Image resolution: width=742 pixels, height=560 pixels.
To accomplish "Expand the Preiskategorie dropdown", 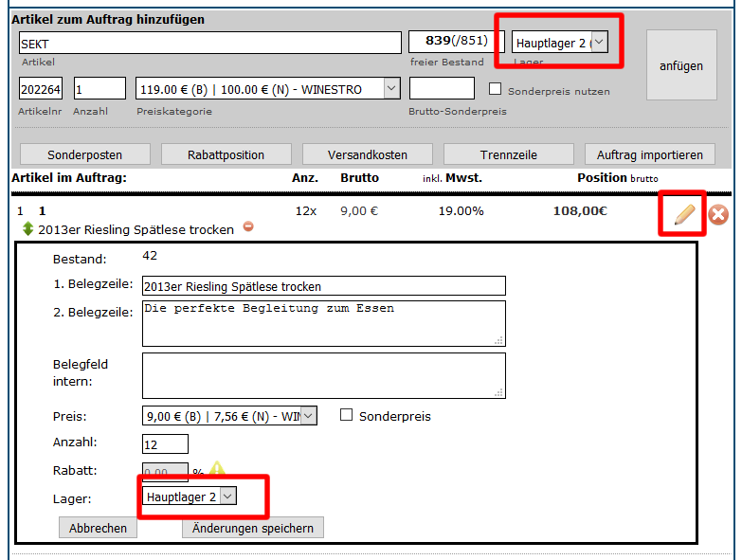I will point(268,89).
